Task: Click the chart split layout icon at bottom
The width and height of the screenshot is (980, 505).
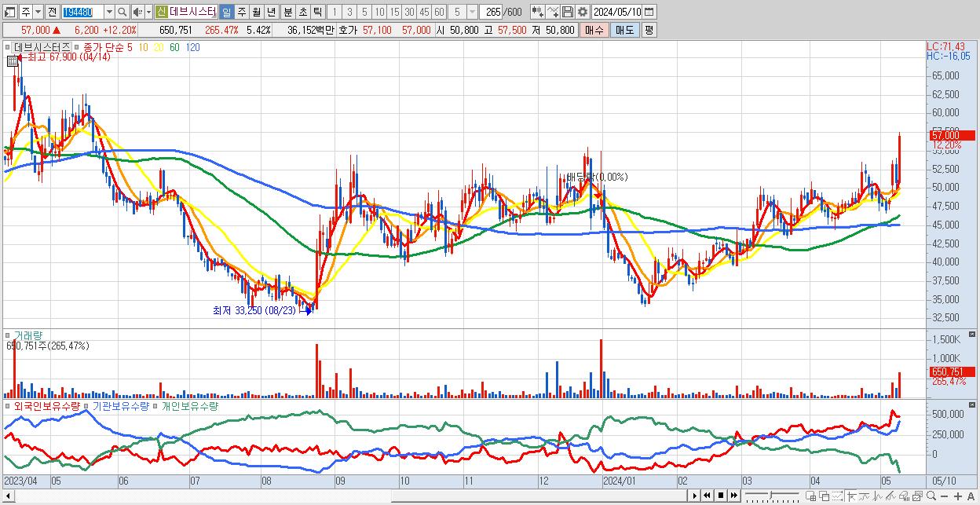Action: pos(810,496)
